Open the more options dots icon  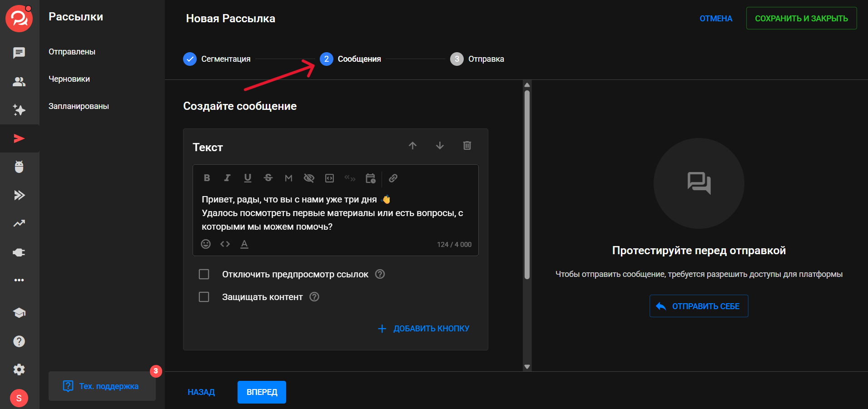point(19,280)
